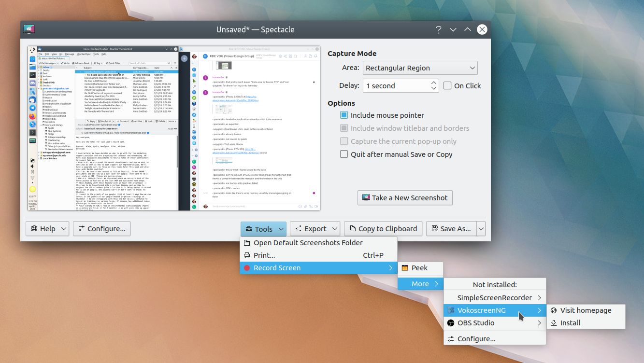Viewport: 644px width, 363px height.
Task: Enable the On Click capture option
Action: click(447, 85)
